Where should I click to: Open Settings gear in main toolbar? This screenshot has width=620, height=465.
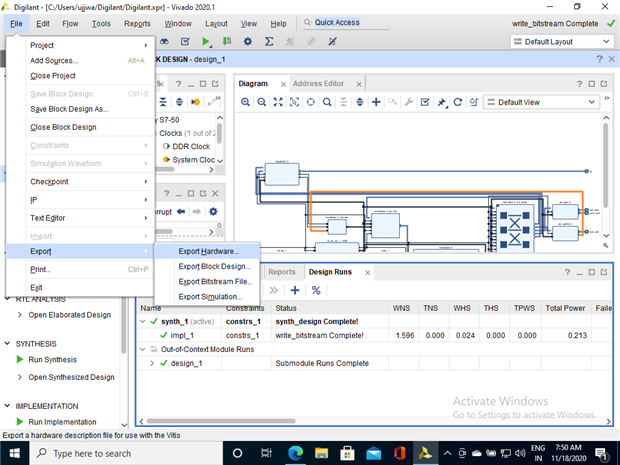pyautogui.click(x=248, y=42)
